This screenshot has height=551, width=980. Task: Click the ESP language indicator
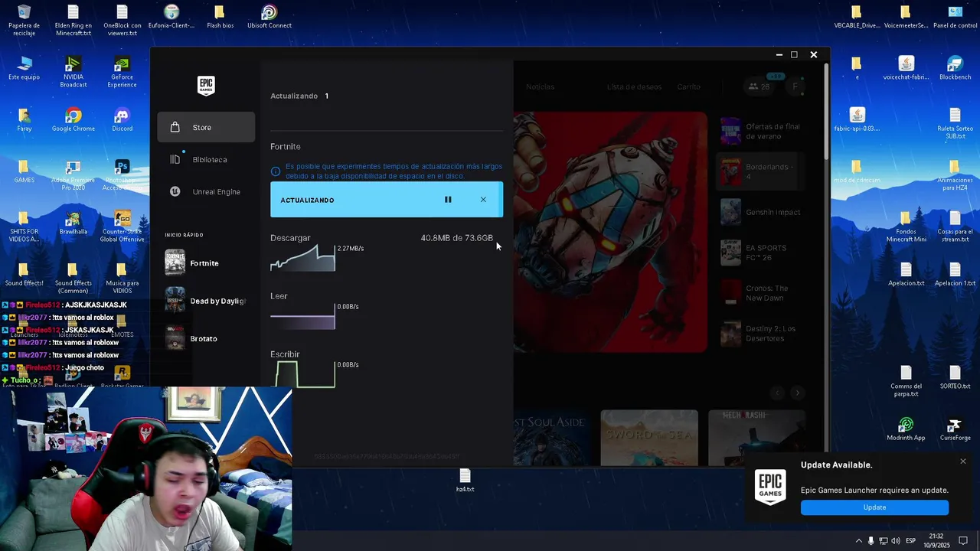click(x=910, y=540)
